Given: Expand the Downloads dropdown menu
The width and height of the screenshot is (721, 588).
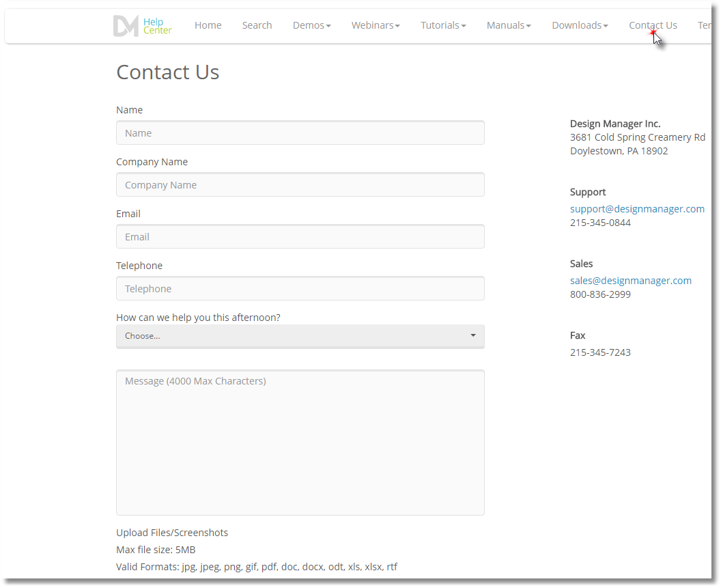Looking at the screenshot, I should (580, 25).
